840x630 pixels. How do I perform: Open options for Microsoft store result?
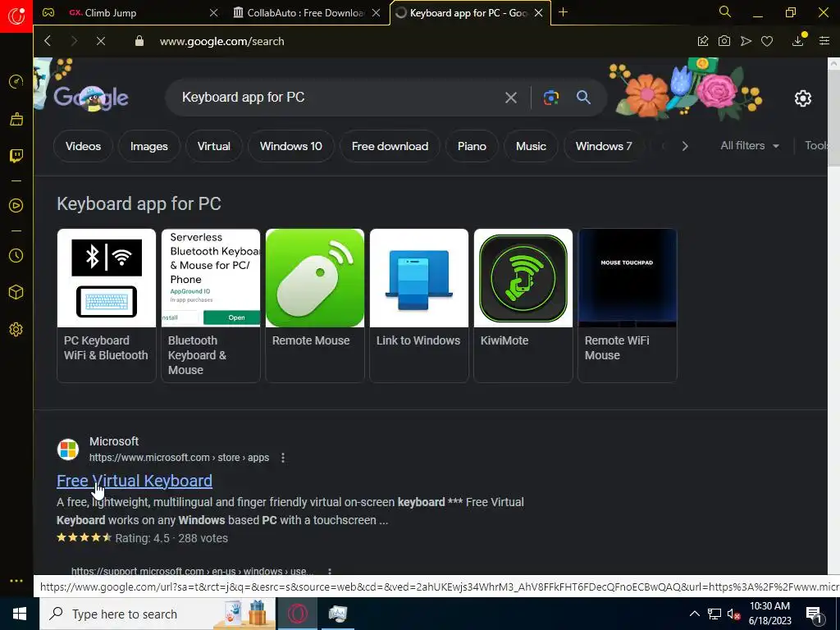click(283, 458)
